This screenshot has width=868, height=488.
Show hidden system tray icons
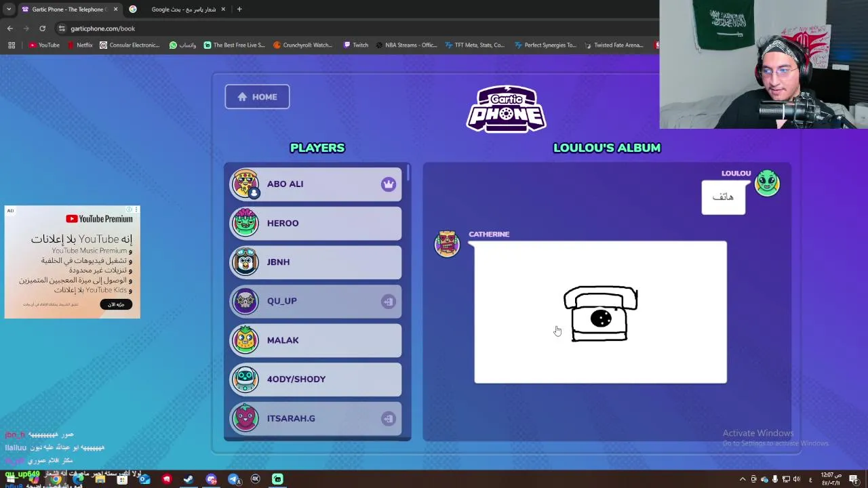742,479
